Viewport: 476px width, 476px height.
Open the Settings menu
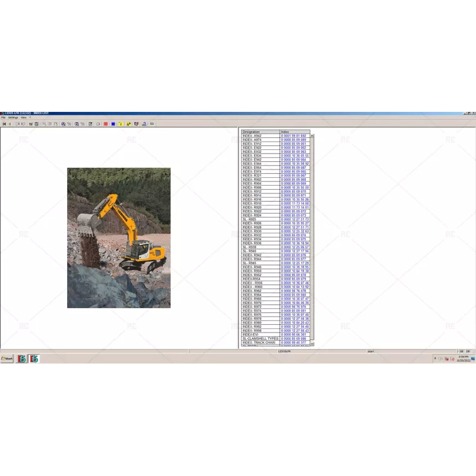[12, 117]
